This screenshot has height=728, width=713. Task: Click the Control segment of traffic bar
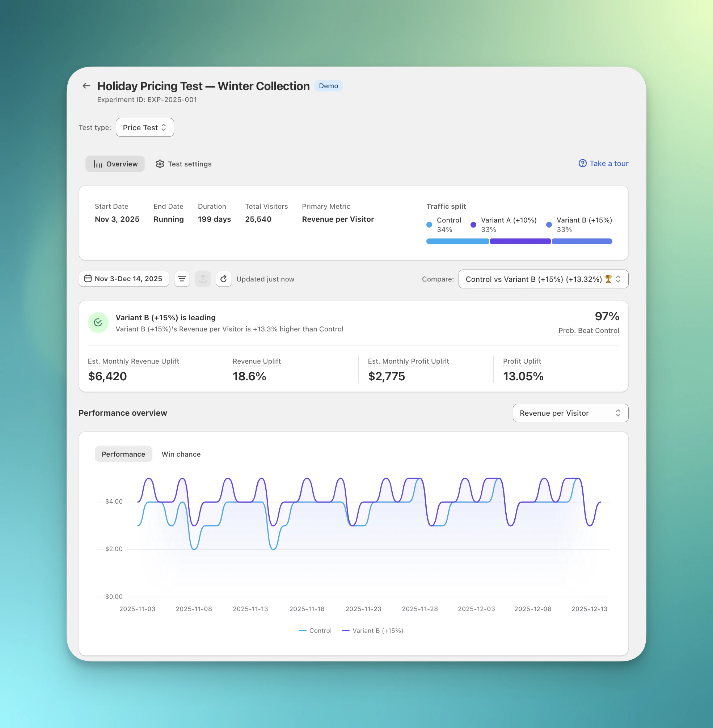coord(457,241)
